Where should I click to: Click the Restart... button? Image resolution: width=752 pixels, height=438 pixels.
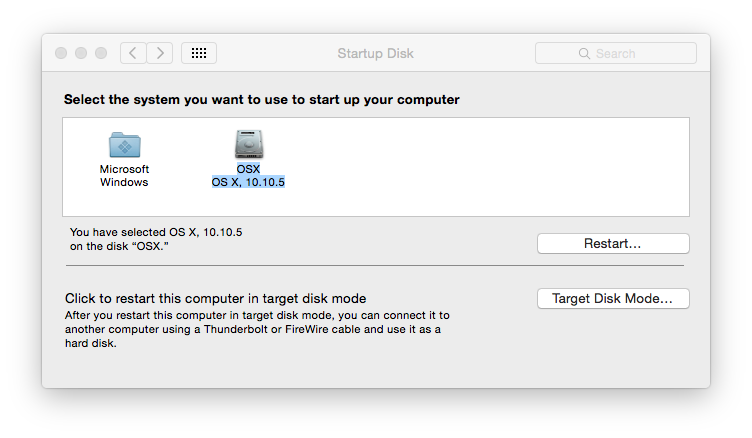click(613, 244)
